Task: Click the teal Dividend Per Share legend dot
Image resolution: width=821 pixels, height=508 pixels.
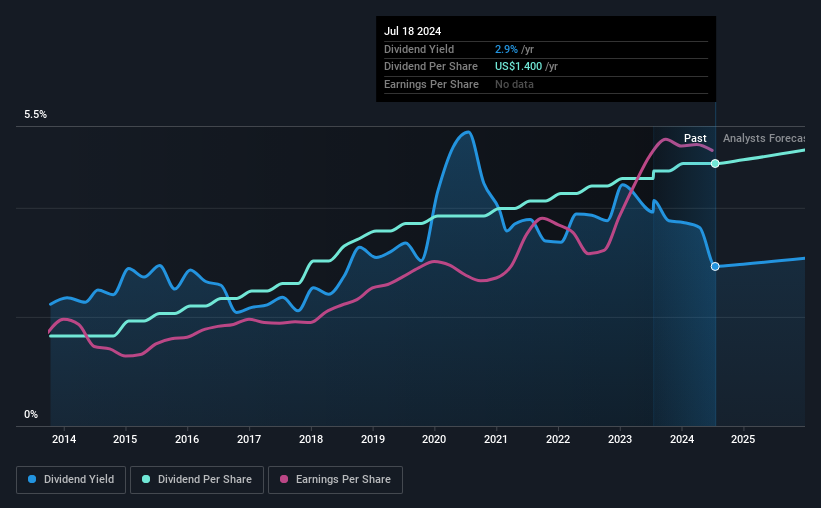Action: pyautogui.click(x=146, y=479)
